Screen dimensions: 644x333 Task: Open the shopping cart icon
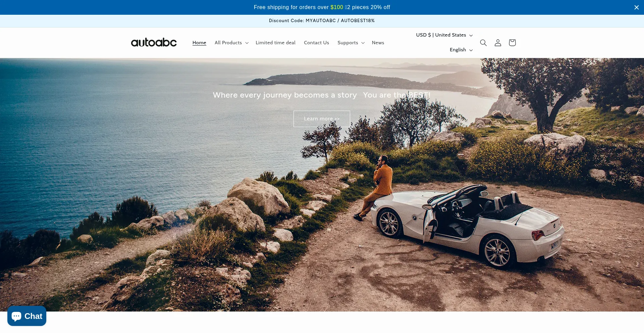[512, 43]
